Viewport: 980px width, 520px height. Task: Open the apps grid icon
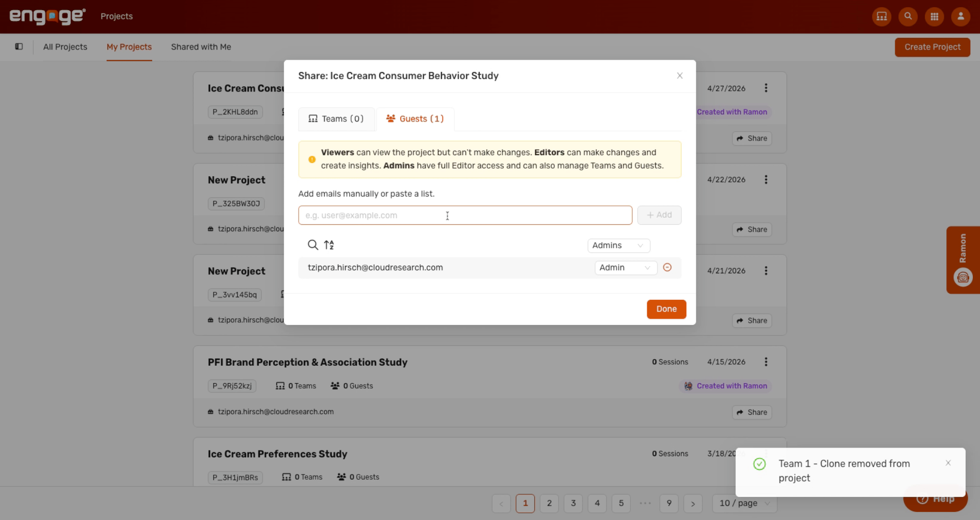935,16
